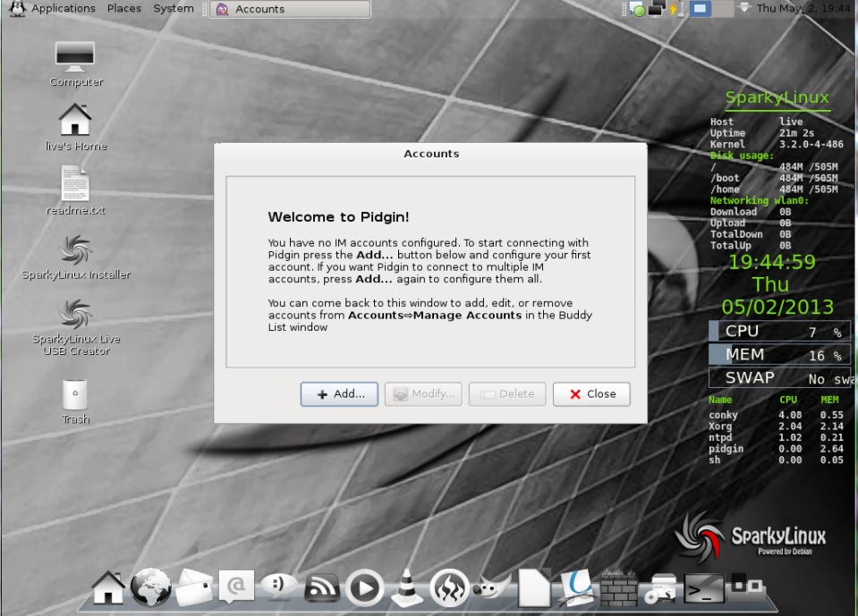Image resolution: width=858 pixels, height=616 pixels.
Task: Click the lightning bolt power tray icon
Action: 673,9
